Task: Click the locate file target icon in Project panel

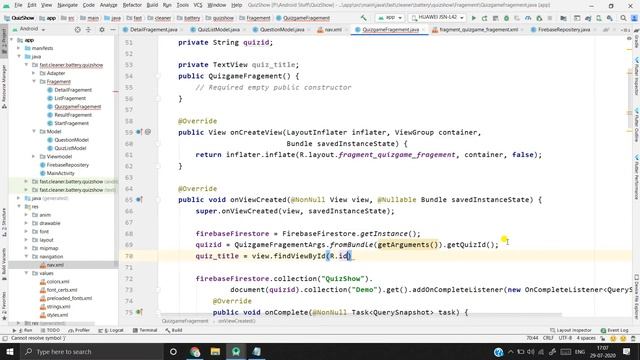Action: 78,29
